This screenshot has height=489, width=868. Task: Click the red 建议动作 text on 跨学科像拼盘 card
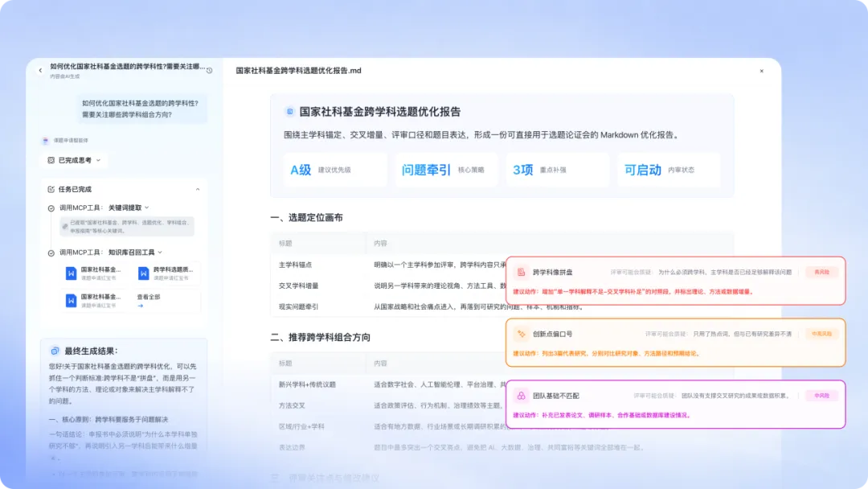click(x=633, y=291)
